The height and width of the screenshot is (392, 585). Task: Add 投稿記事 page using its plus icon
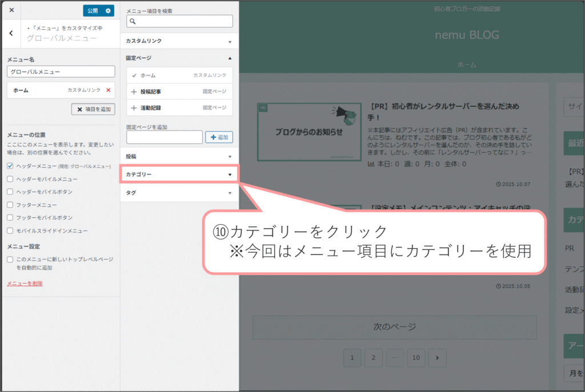coord(134,91)
